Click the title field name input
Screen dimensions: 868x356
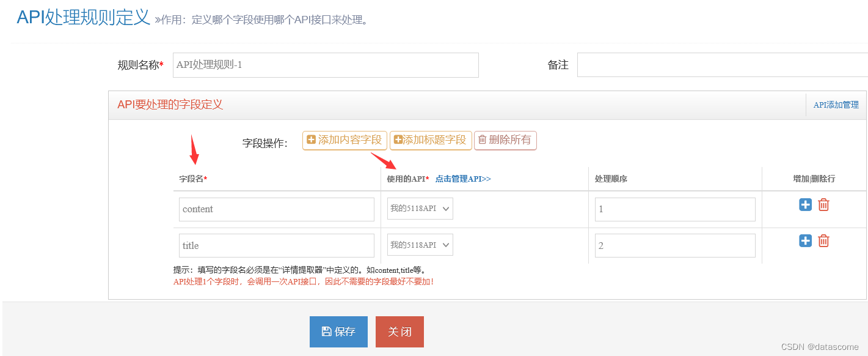click(277, 245)
